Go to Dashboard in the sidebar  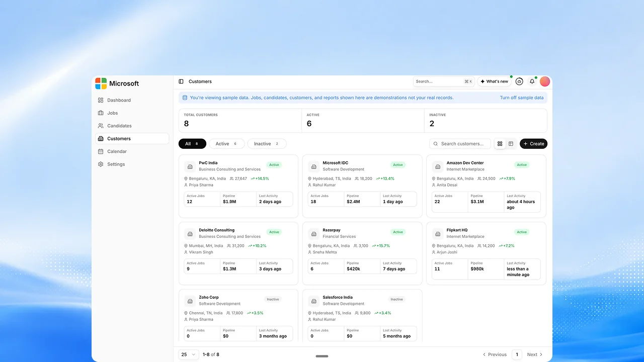tap(132, 100)
